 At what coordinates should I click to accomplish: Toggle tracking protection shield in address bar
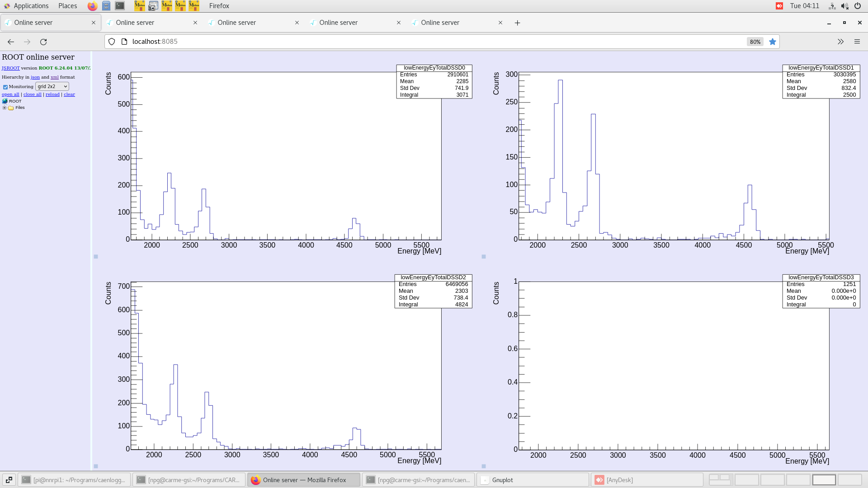pyautogui.click(x=111, y=41)
